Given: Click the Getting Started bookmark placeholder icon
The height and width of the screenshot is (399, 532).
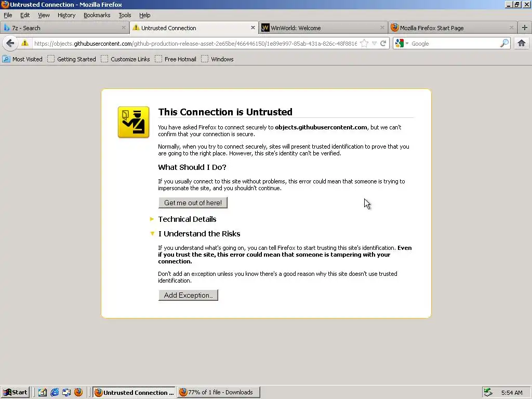Looking at the screenshot, I should click(51, 59).
